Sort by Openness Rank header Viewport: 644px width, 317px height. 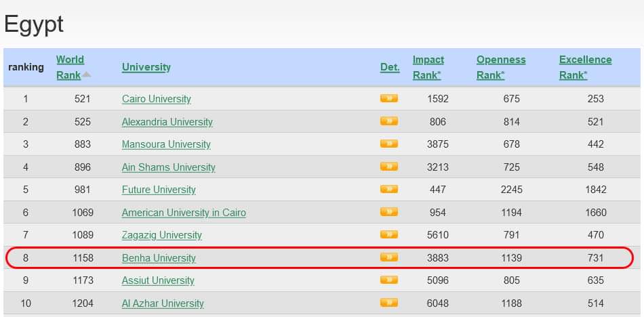click(500, 67)
